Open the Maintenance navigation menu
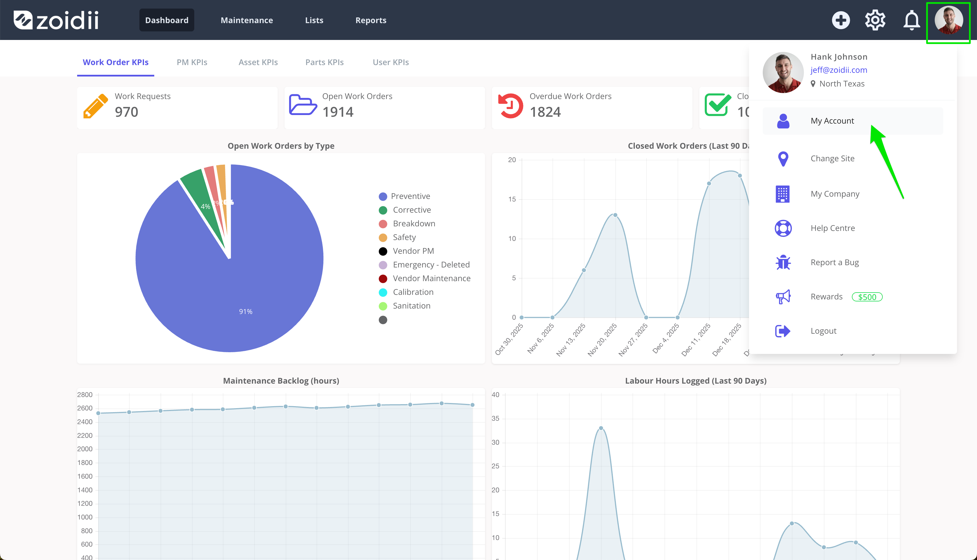977x560 pixels. point(247,20)
